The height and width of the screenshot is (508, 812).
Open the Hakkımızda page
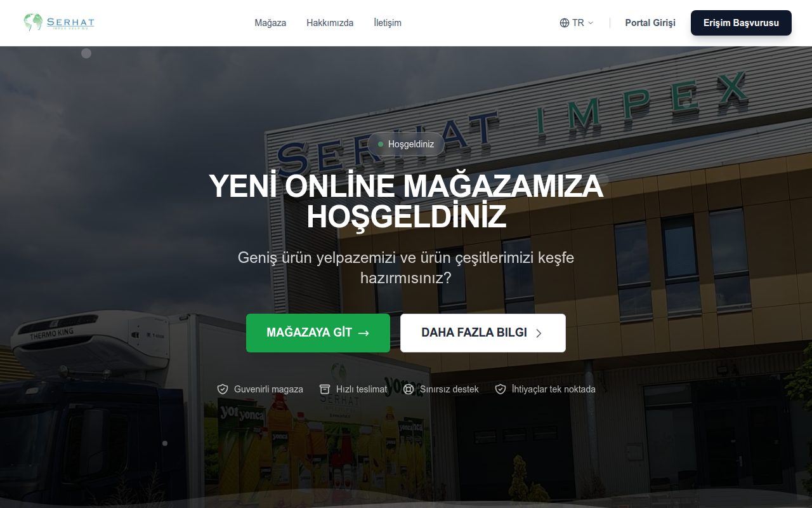pyautogui.click(x=330, y=23)
